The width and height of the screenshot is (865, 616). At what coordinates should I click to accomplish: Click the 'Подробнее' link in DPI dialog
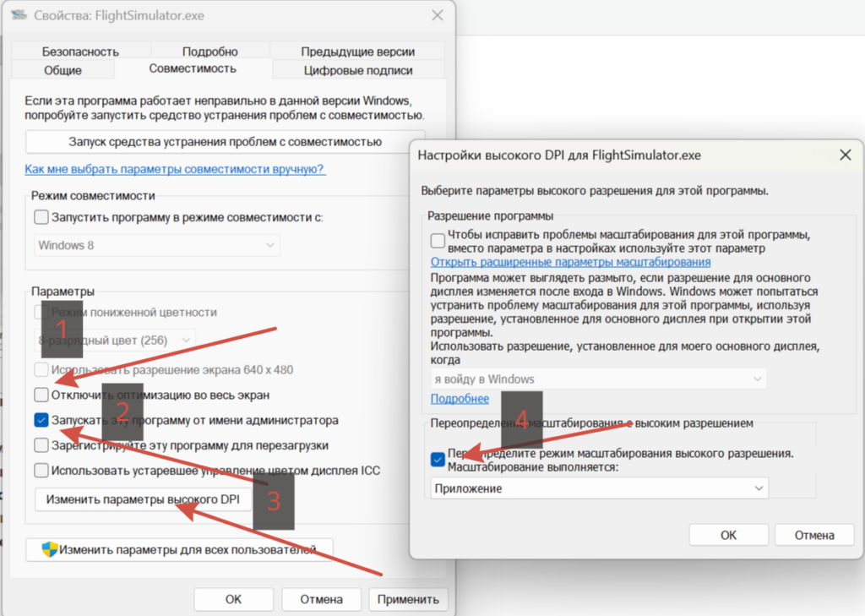(x=460, y=399)
